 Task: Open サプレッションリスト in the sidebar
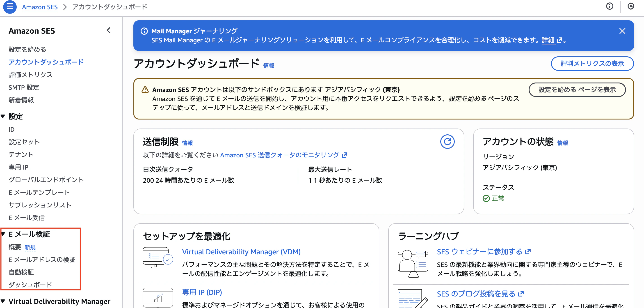pos(40,205)
